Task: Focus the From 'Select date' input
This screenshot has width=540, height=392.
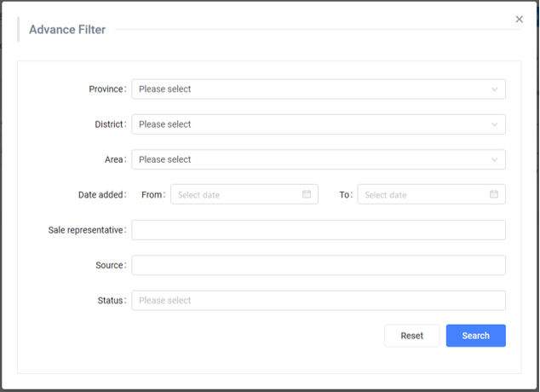Action: click(x=237, y=194)
